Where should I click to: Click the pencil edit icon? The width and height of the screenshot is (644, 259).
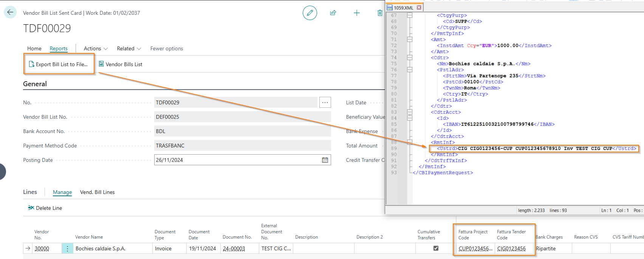coord(310,13)
